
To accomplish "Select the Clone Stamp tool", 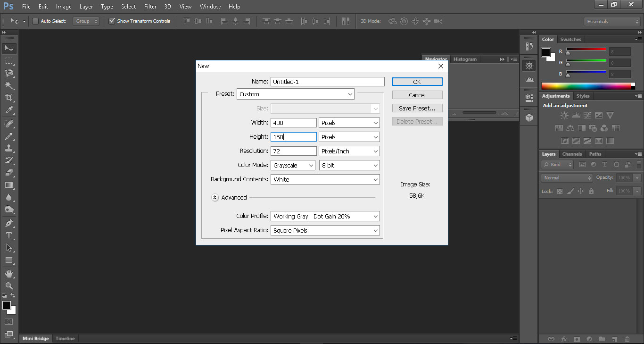I will 9,148.
